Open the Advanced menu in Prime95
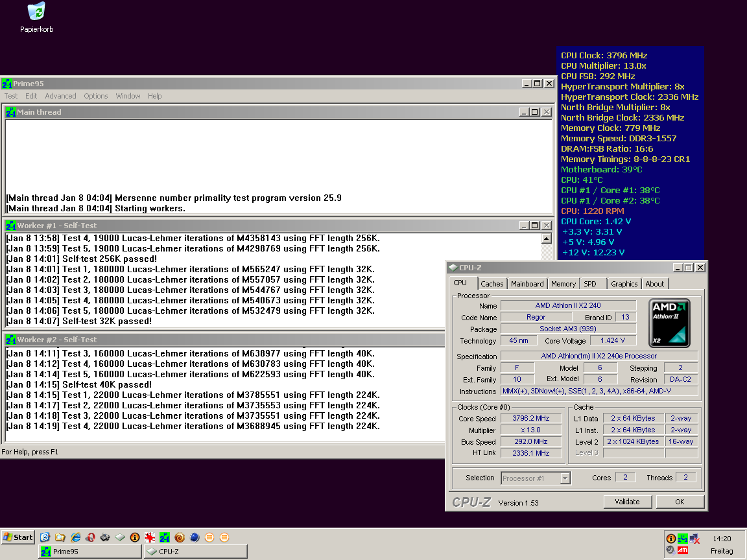The width and height of the screenshot is (747, 560). (x=60, y=96)
